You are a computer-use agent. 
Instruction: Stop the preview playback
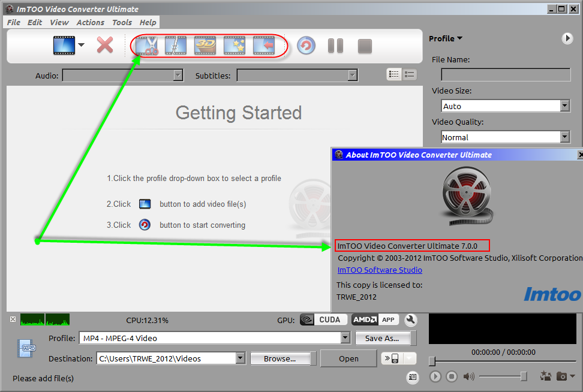tap(452, 376)
